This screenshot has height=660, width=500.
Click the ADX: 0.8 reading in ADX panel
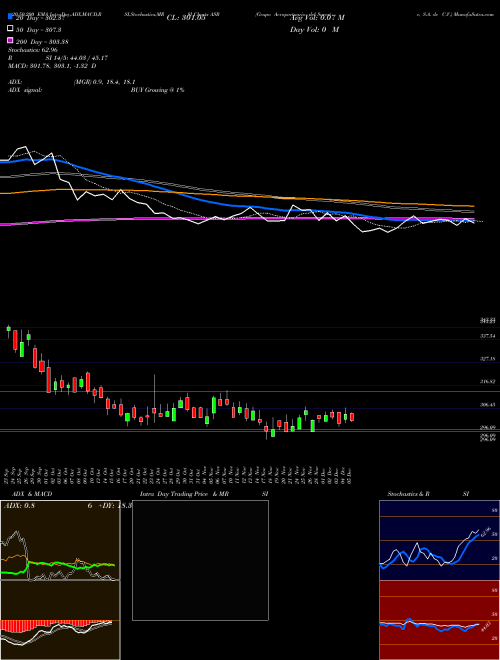19,506
